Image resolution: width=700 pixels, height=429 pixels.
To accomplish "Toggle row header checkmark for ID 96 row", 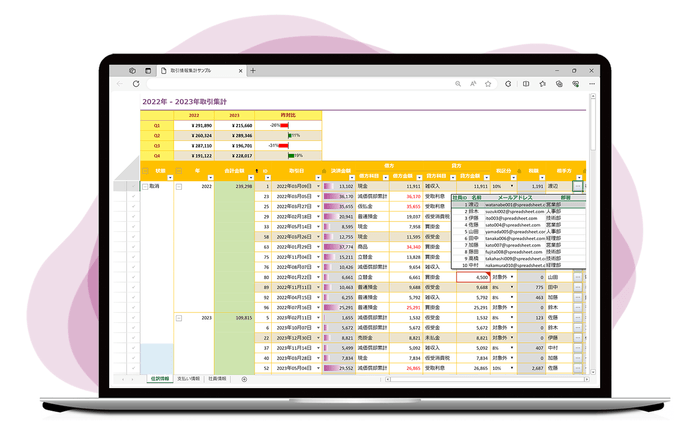I will (x=133, y=308).
